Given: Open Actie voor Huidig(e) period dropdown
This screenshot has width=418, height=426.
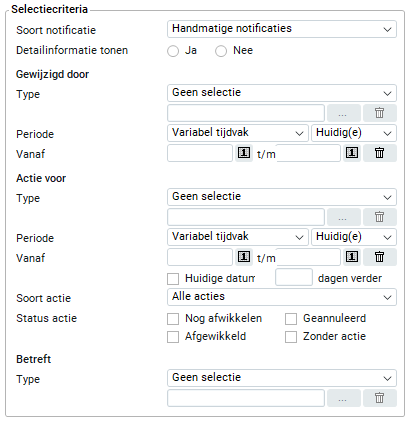Looking at the screenshot, I should coord(354,237).
